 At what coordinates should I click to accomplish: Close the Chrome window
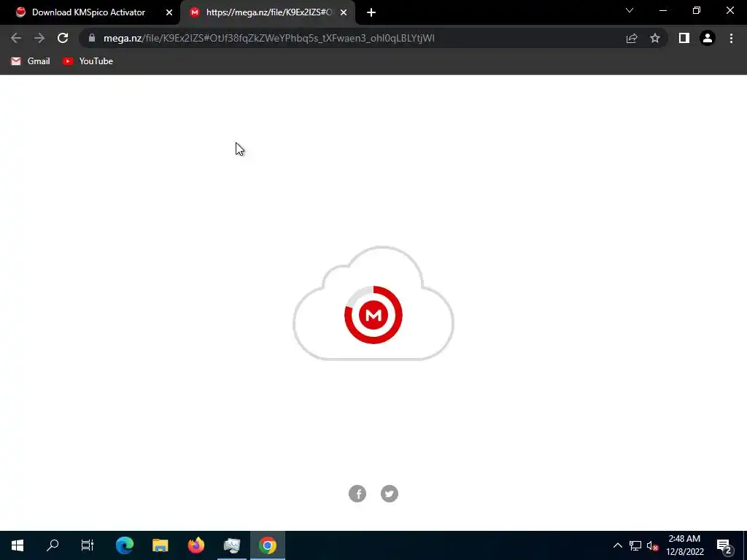click(729, 10)
